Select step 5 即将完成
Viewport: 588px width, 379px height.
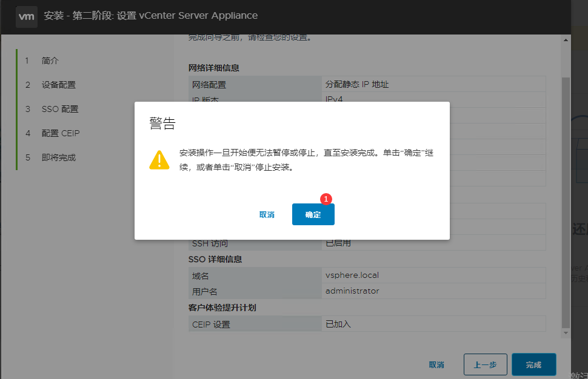point(59,157)
